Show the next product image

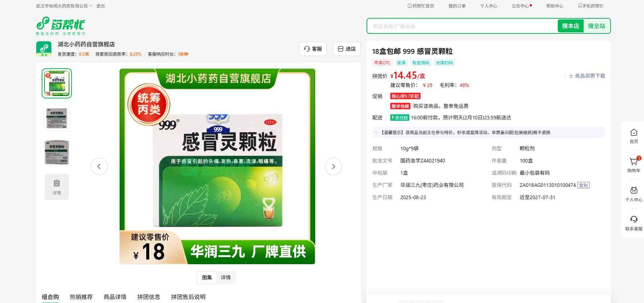[333, 166]
